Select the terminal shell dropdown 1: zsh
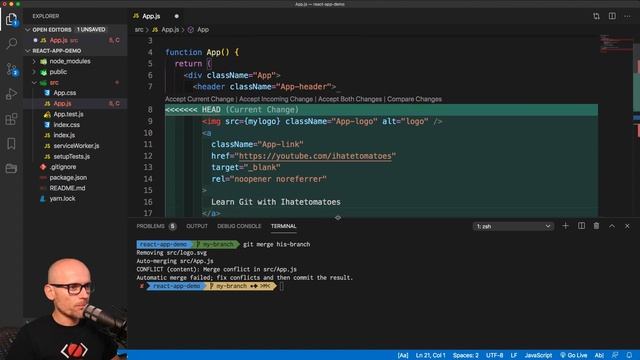This screenshot has height=360, width=640. [513, 226]
